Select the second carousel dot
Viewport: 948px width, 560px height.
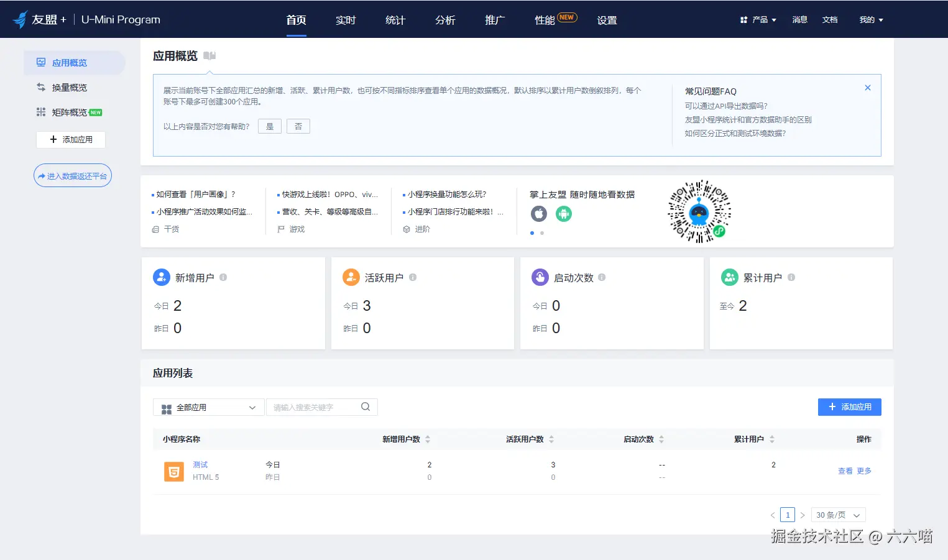pos(542,233)
